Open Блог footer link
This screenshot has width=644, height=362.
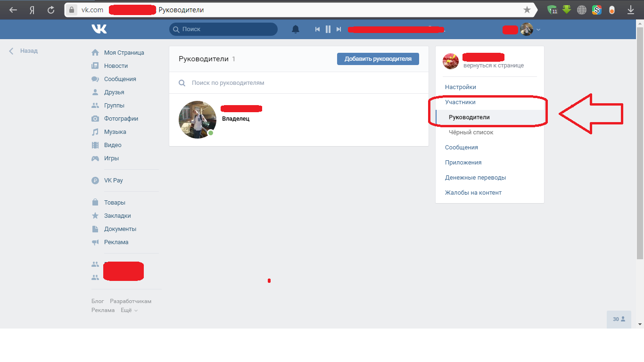click(x=98, y=301)
